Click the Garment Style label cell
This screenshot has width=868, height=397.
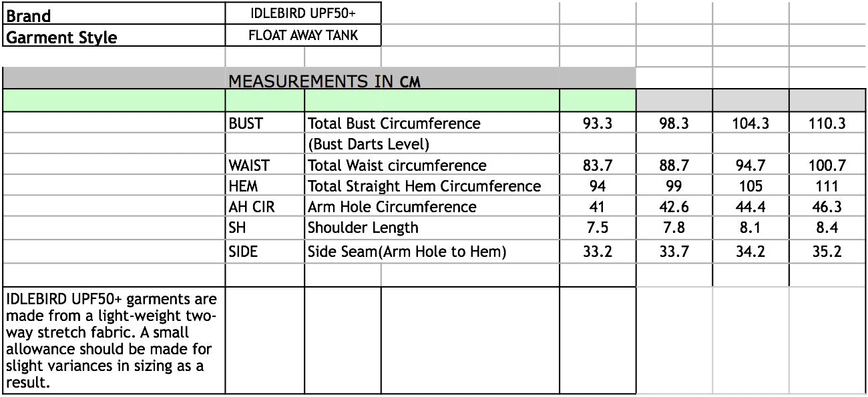[114, 37]
